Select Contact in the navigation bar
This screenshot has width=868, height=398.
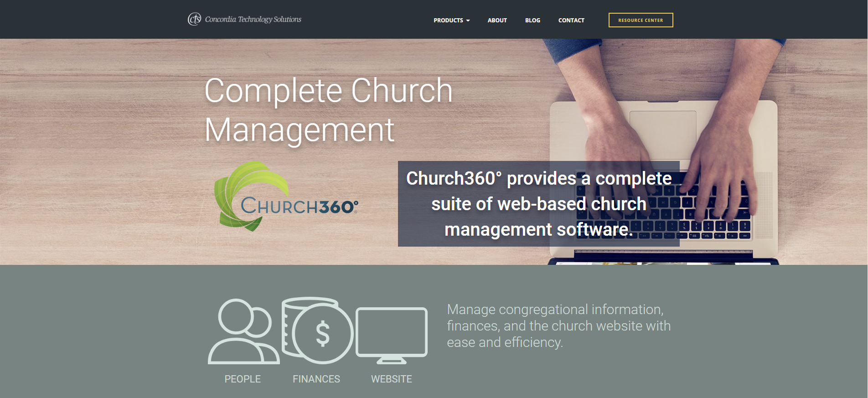(571, 20)
